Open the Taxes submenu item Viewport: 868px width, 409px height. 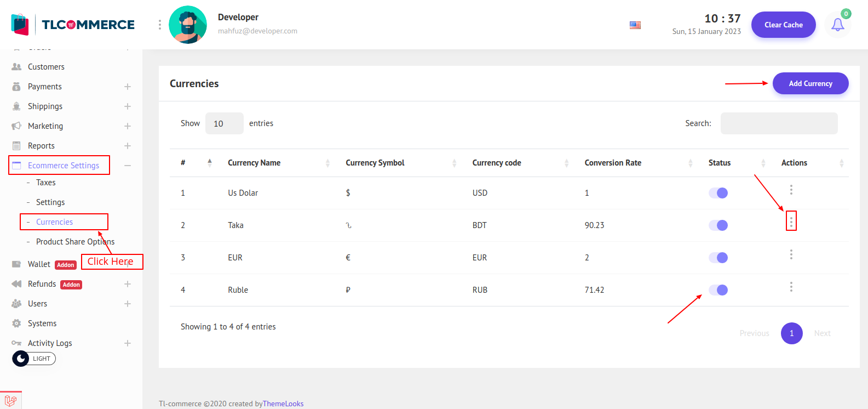point(46,183)
